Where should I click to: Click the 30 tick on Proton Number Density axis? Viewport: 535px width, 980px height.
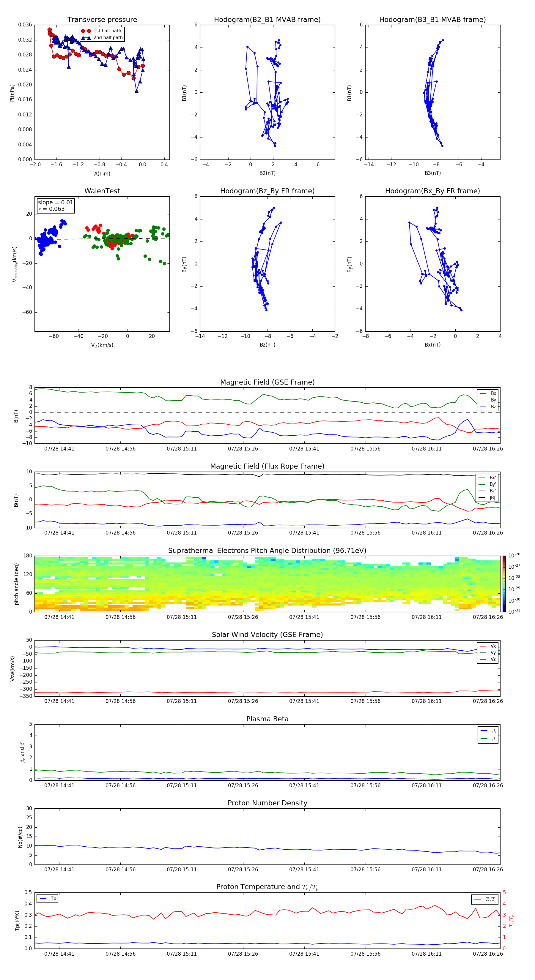29,808
